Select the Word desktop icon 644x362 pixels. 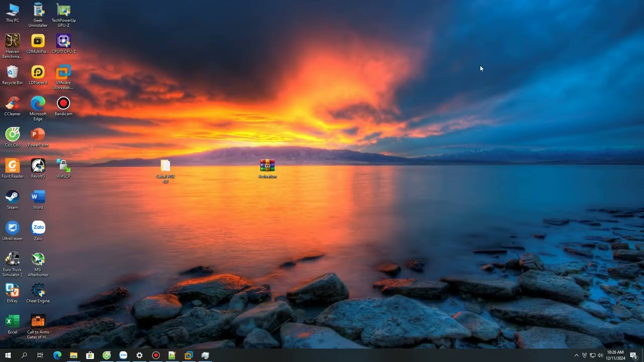[x=38, y=200]
